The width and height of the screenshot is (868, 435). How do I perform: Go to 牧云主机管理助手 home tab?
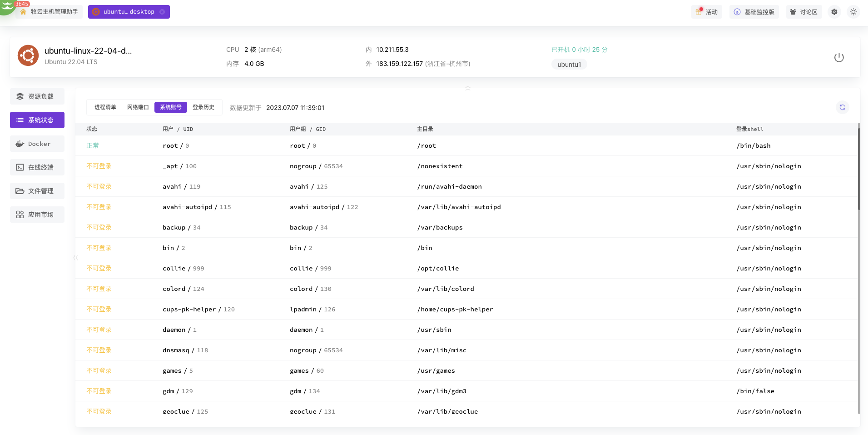(x=50, y=12)
